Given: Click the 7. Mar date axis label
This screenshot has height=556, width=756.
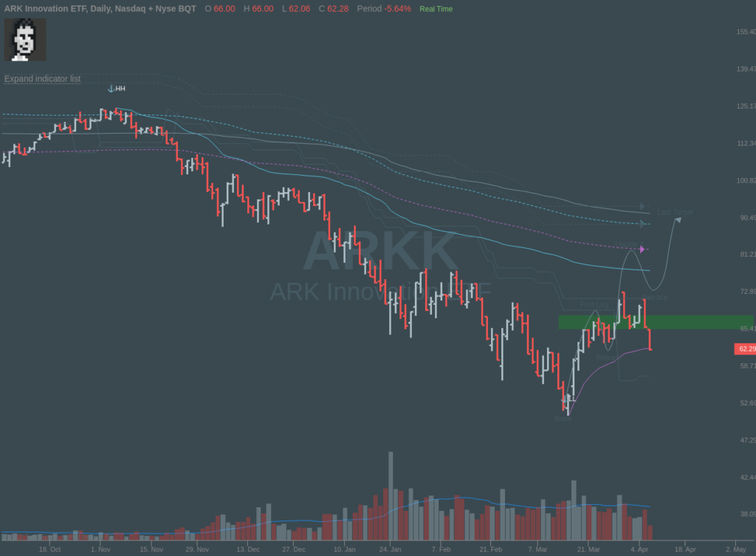Looking at the screenshot, I should (537, 549).
